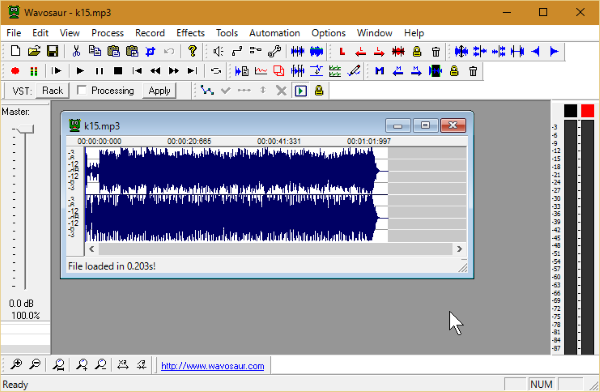Open the View menu
Screen dimensions: 600x392
coord(70,33)
